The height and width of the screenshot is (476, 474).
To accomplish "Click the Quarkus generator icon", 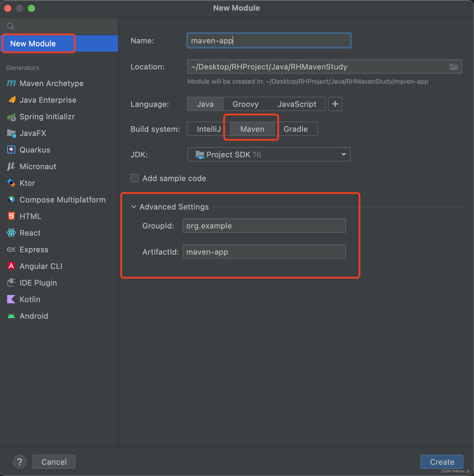I will pos(11,150).
